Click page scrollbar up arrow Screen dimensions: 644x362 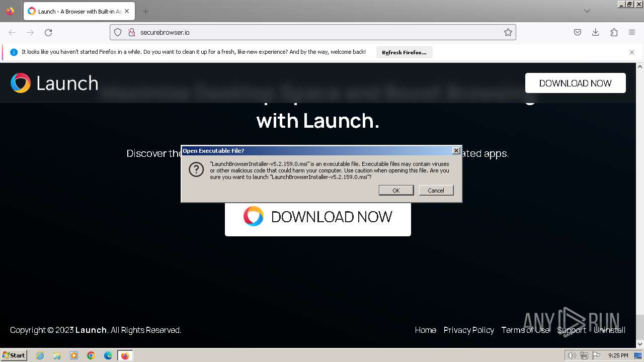point(640,66)
